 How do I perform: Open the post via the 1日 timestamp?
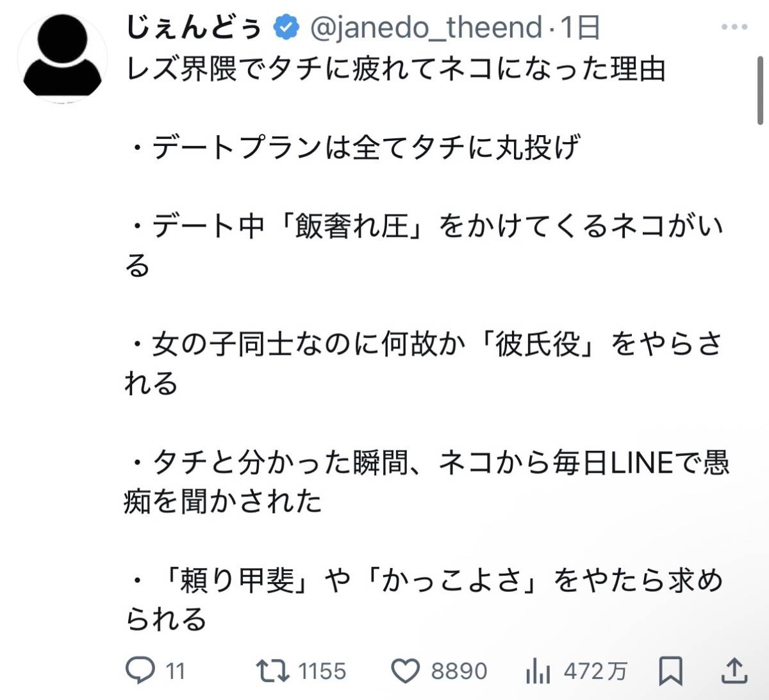(x=581, y=28)
